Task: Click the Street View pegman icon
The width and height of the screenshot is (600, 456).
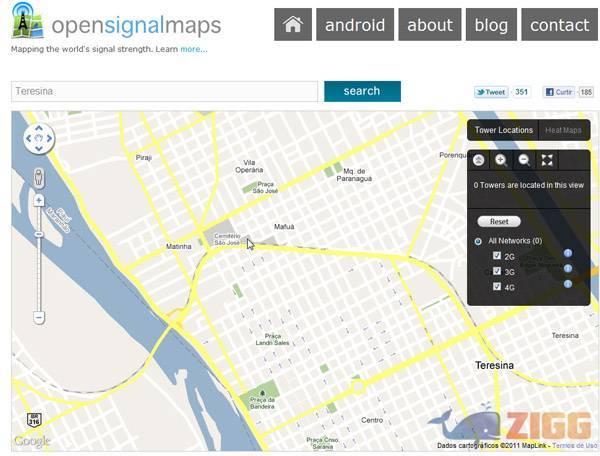Action: [39, 178]
